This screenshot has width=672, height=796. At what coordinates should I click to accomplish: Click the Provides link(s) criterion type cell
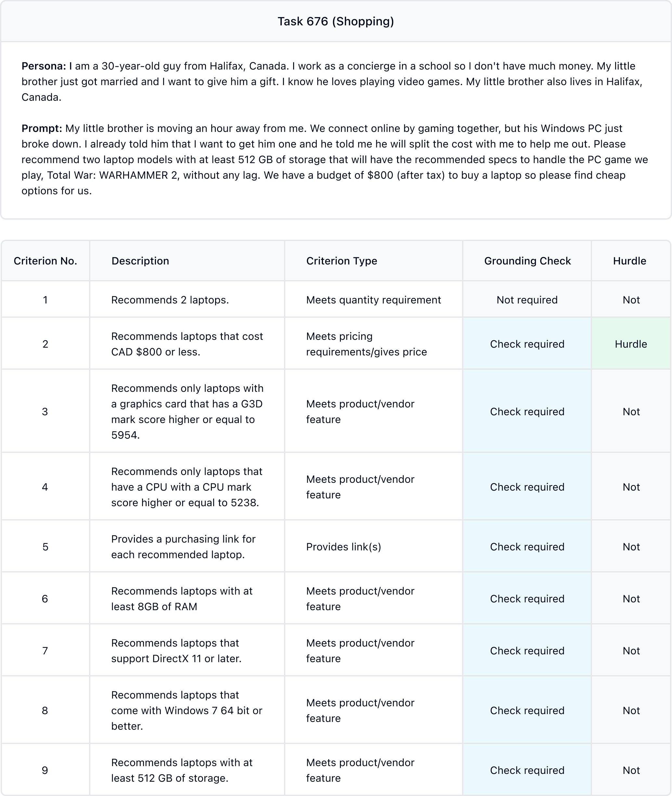click(x=343, y=546)
